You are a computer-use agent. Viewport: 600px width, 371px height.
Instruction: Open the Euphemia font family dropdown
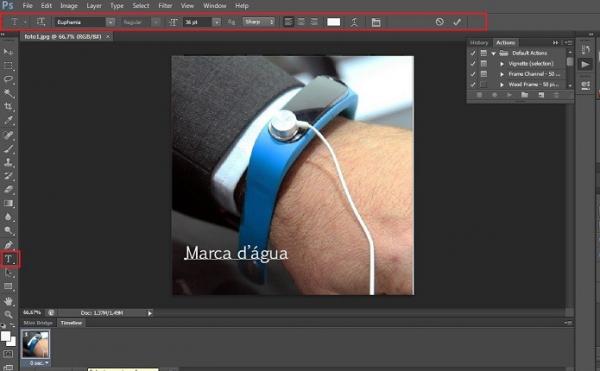[x=111, y=22]
